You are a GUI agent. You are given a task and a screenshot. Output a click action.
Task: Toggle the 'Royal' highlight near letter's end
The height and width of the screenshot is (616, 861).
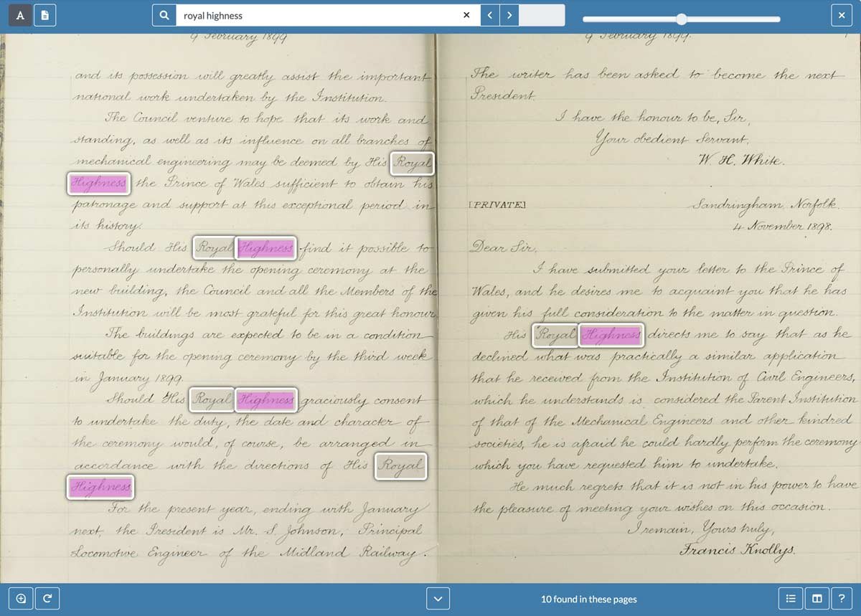click(401, 466)
